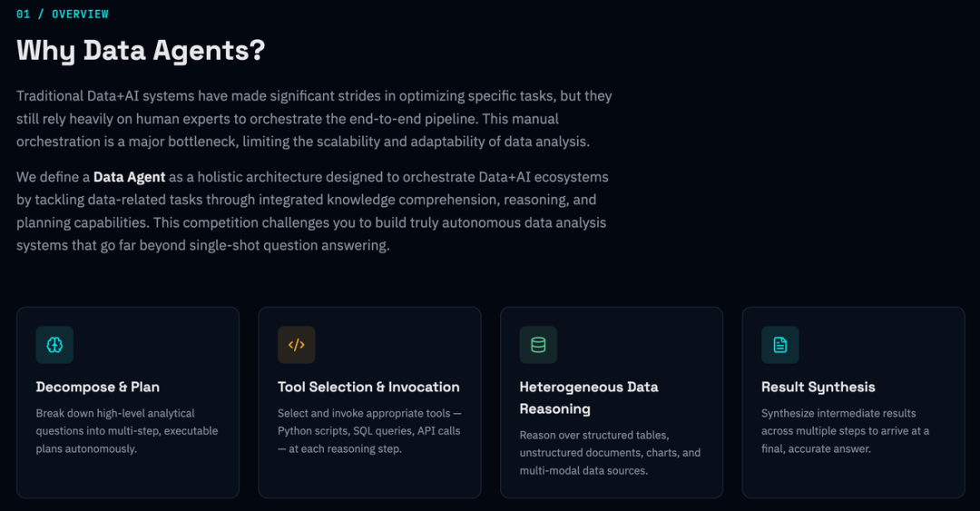Click the brain icon in Decompose & Plan card
Screen dimensions: 980x511
click(x=54, y=345)
